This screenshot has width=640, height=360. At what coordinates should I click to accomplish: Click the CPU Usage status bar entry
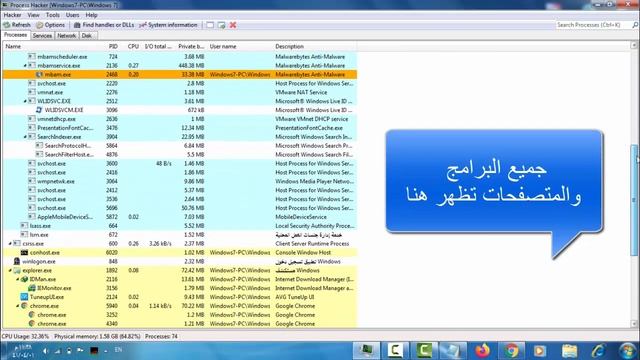point(25,337)
